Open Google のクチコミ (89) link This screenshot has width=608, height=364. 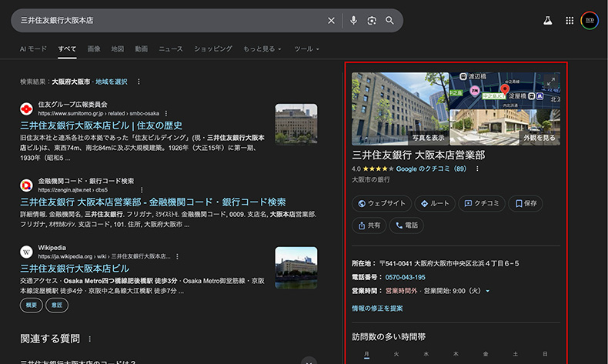431,169
